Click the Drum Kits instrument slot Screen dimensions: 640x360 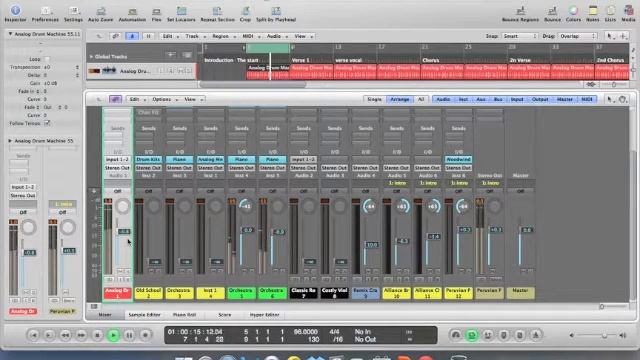click(x=149, y=159)
